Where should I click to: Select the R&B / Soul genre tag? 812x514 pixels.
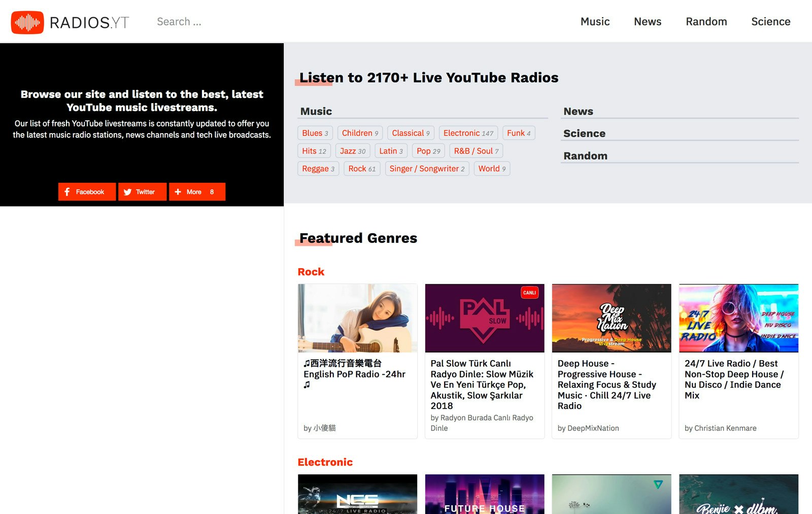[x=476, y=150]
